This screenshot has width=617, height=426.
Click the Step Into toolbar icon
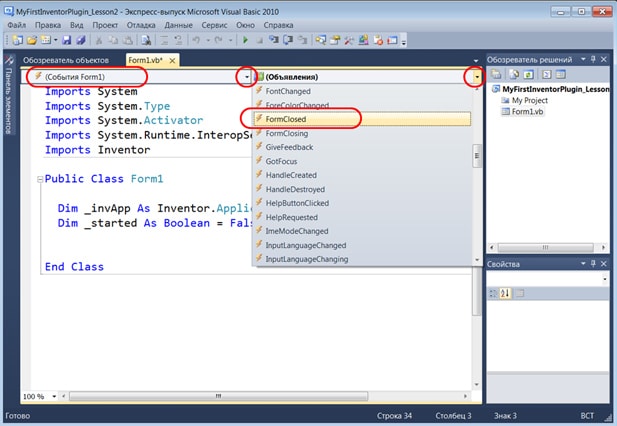[x=273, y=40]
